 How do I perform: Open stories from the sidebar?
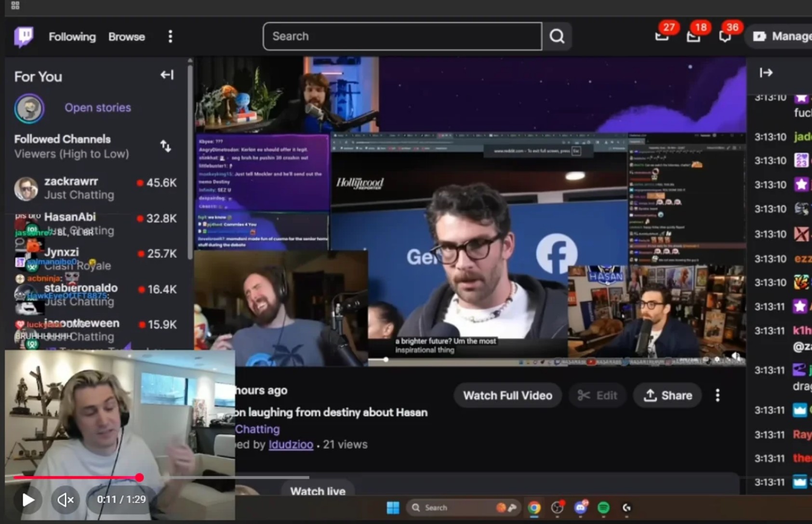(98, 107)
